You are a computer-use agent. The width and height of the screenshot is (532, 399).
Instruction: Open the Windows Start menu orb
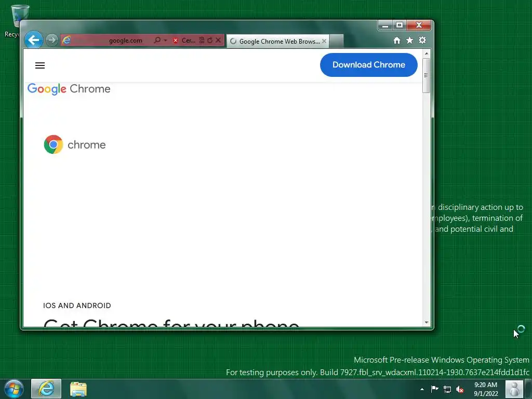pyautogui.click(x=14, y=389)
